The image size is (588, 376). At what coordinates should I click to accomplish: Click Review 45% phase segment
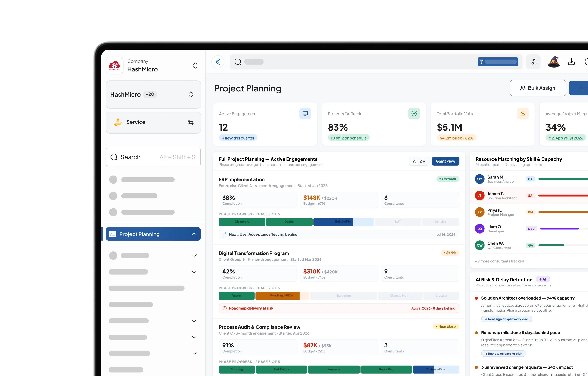coord(436,369)
